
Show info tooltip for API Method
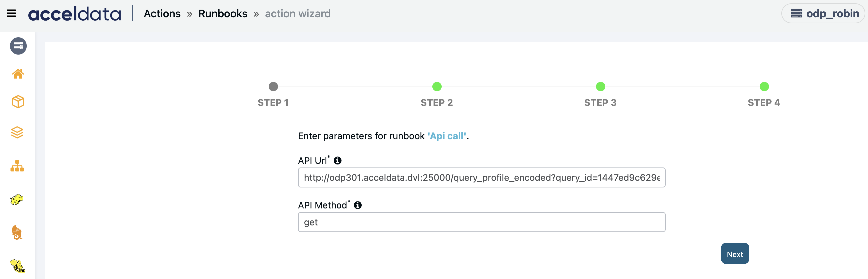point(358,205)
